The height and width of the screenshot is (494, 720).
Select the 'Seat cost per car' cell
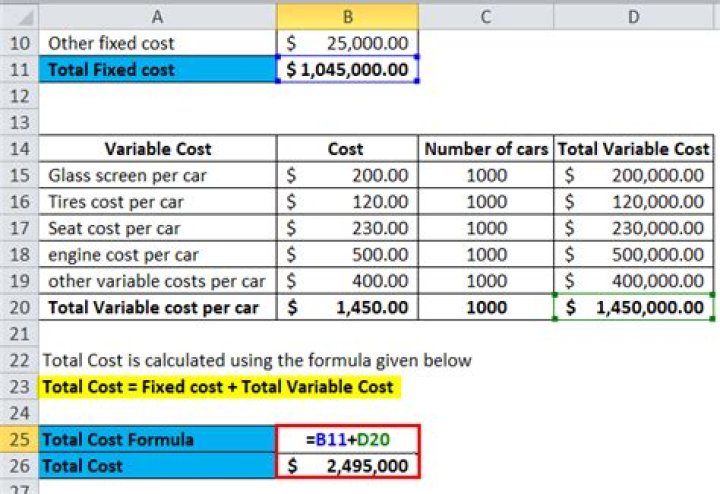click(x=158, y=228)
